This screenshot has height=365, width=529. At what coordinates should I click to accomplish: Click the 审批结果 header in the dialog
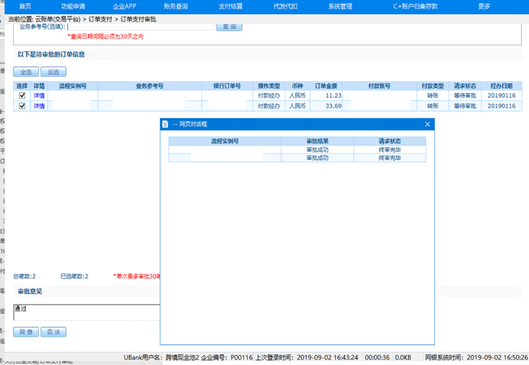pos(317,141)
